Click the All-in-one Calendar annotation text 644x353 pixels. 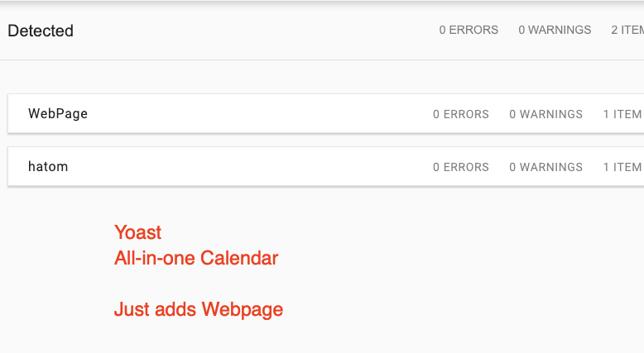[196, 258]
